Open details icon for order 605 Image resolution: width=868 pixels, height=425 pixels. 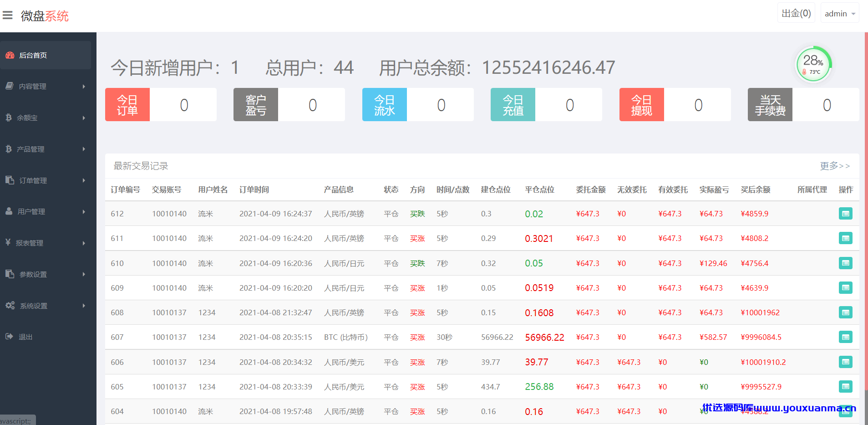point(845,387)
